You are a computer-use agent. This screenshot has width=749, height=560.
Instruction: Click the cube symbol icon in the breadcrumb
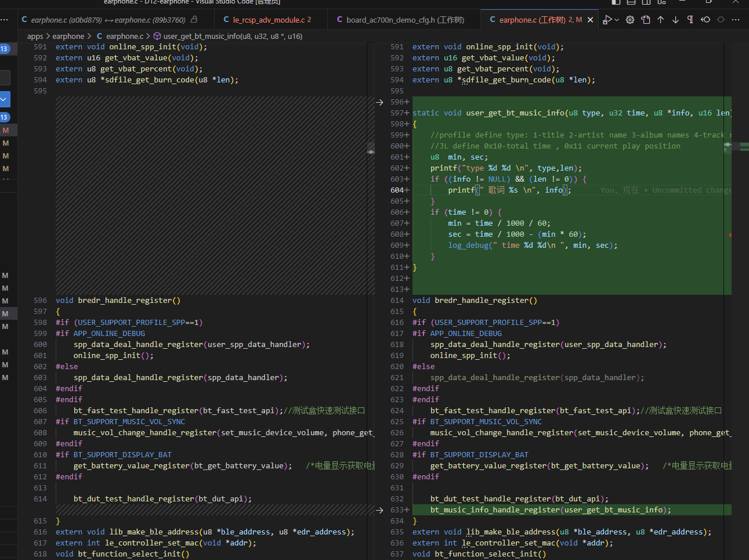157,36
